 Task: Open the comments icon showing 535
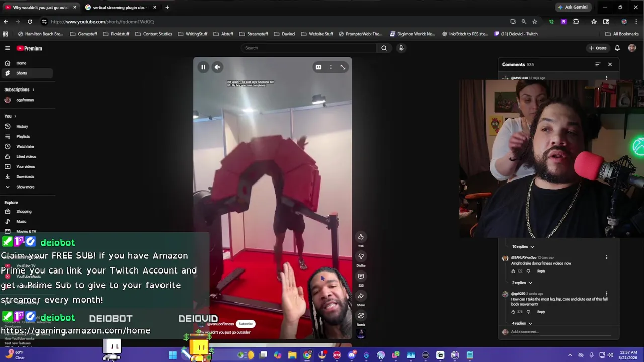pos(361,276)
